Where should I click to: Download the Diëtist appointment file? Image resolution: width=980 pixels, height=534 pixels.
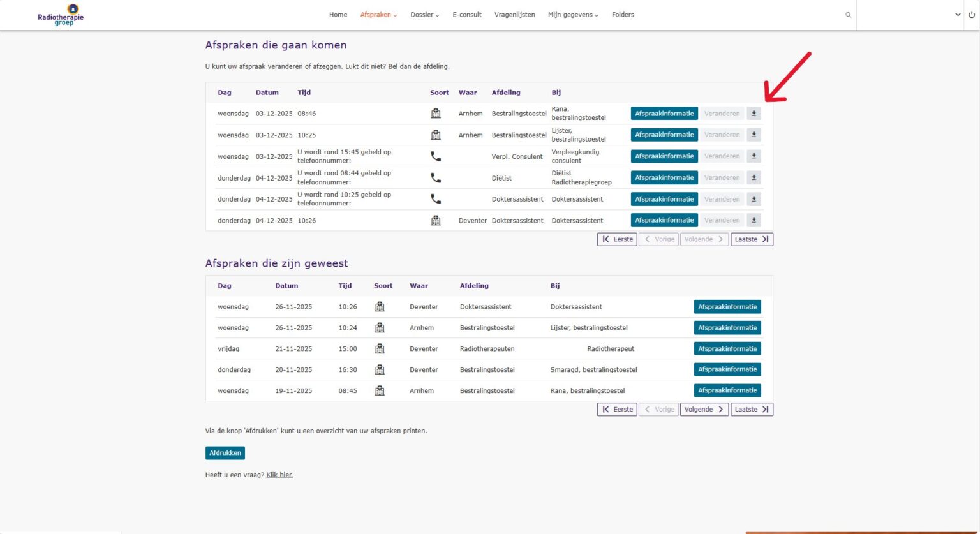(754, 177)
